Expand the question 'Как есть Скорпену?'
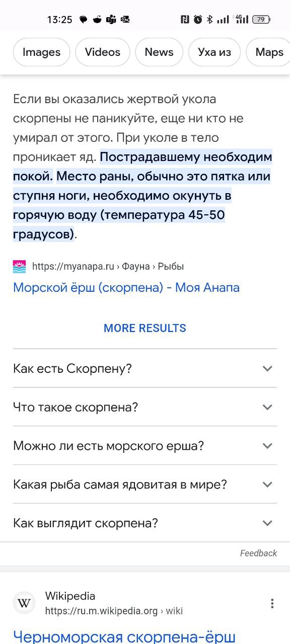The width and height of the screenshot is (290, 644). point(145,368)
